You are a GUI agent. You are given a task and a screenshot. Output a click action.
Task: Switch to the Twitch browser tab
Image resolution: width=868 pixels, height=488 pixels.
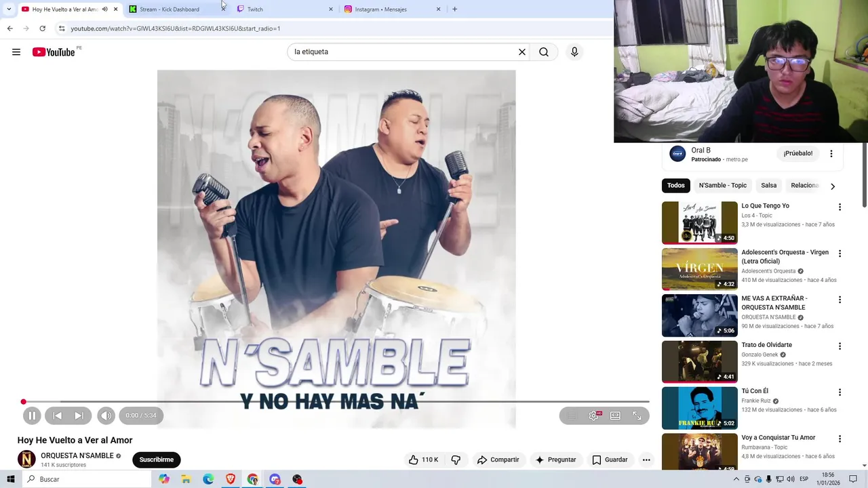point(285,9)
